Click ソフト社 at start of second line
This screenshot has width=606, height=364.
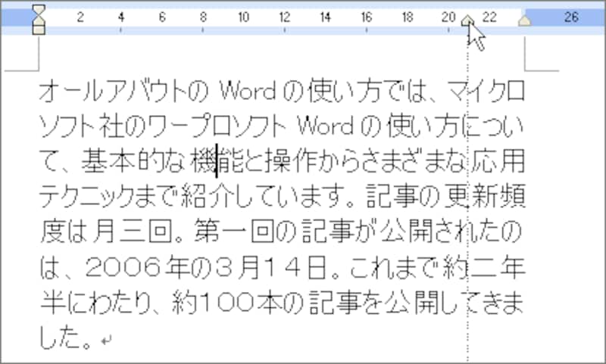coord(82,126)
